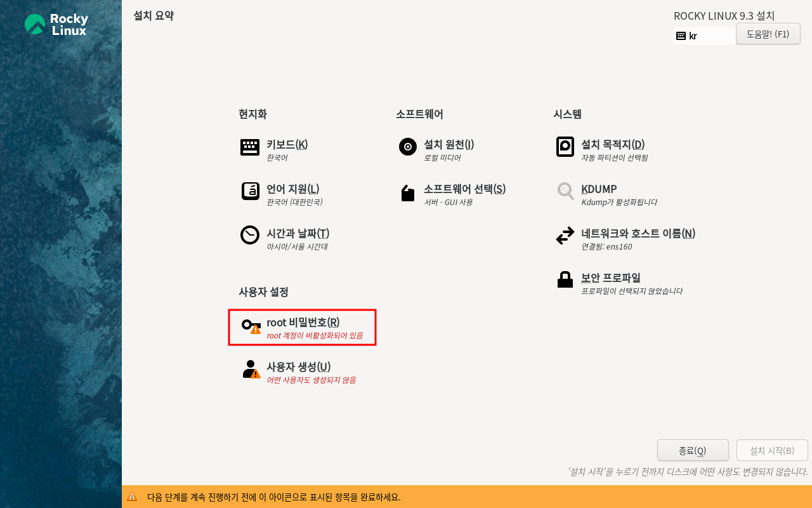Set the root 비밀번호(R)
This screenshot has width=812, height=508.
pyautogui.click(x=303, y=322)
